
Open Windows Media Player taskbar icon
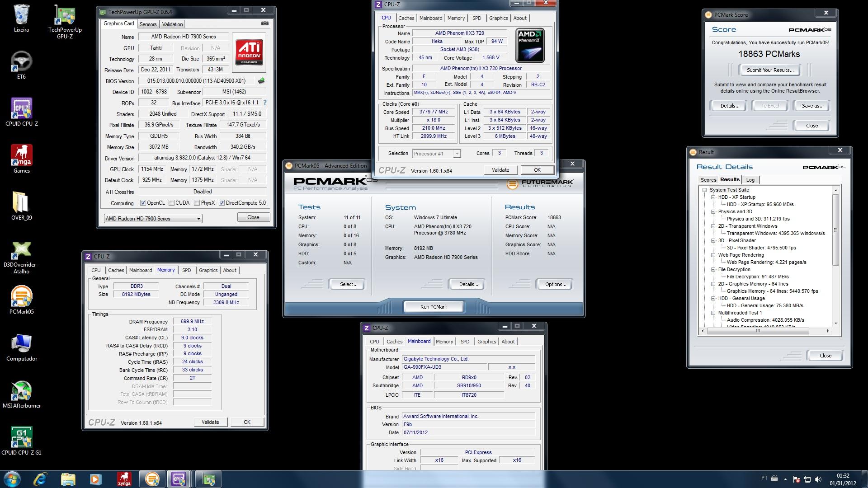pyautogui.click(x=95, y=479)
